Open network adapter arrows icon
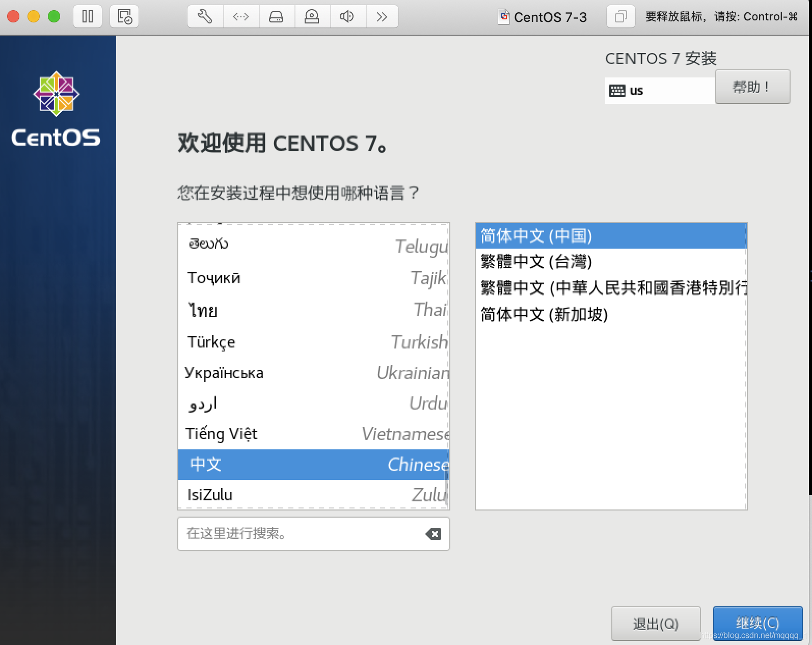This screenshot has height=645, width=812. click(x=241, y=17)
